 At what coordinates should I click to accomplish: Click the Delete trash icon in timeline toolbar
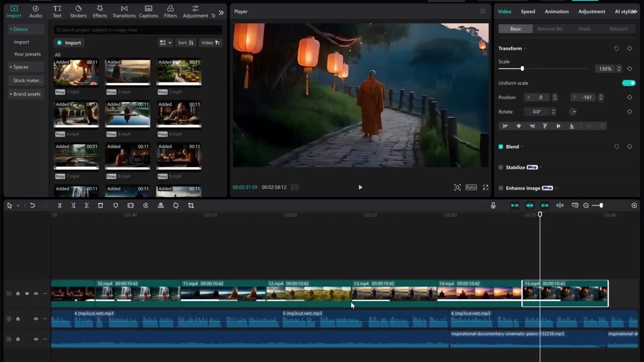click(100, 206)
